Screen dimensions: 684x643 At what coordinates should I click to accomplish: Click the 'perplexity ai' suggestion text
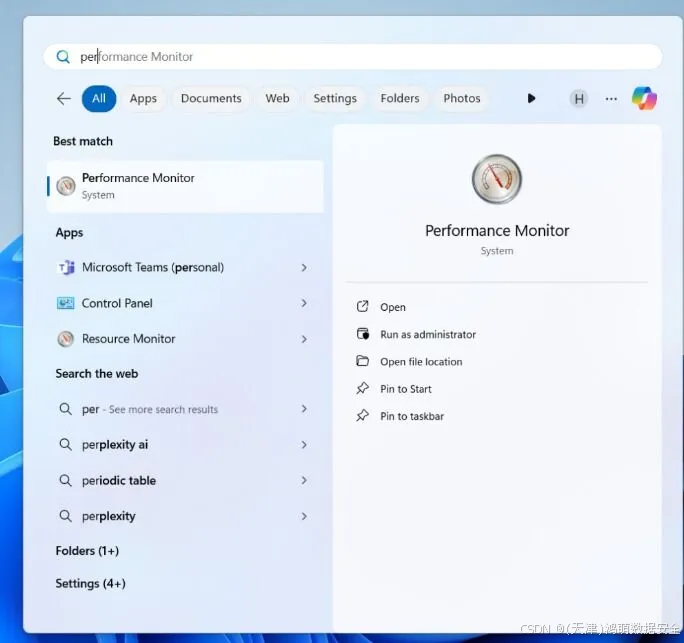point(115,445)
